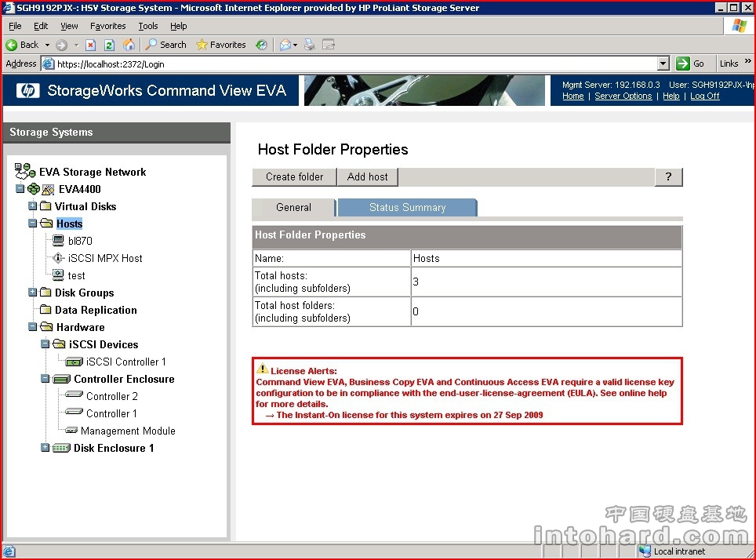Open the Help menu in the menu bar

coord(178,26)
